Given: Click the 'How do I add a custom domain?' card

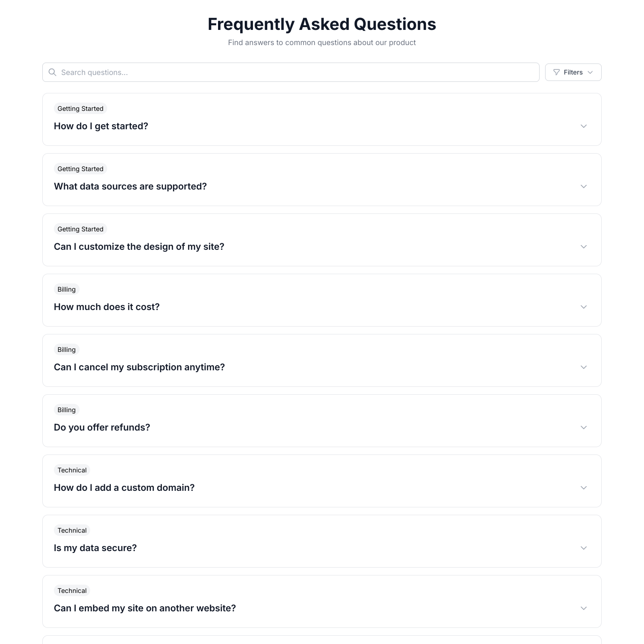Looking at the screenshot, I should click(x=322, y=488).
